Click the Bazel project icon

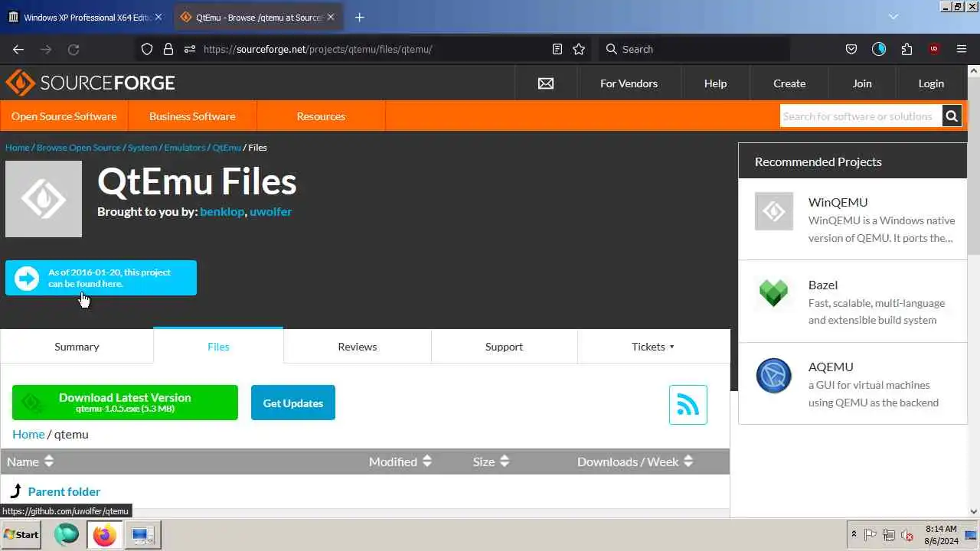(773, 293)
